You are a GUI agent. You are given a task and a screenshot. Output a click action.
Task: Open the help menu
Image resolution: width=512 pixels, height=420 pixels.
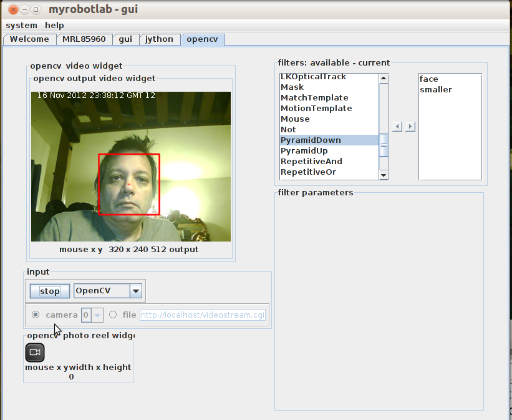click(x=54, y=25)
